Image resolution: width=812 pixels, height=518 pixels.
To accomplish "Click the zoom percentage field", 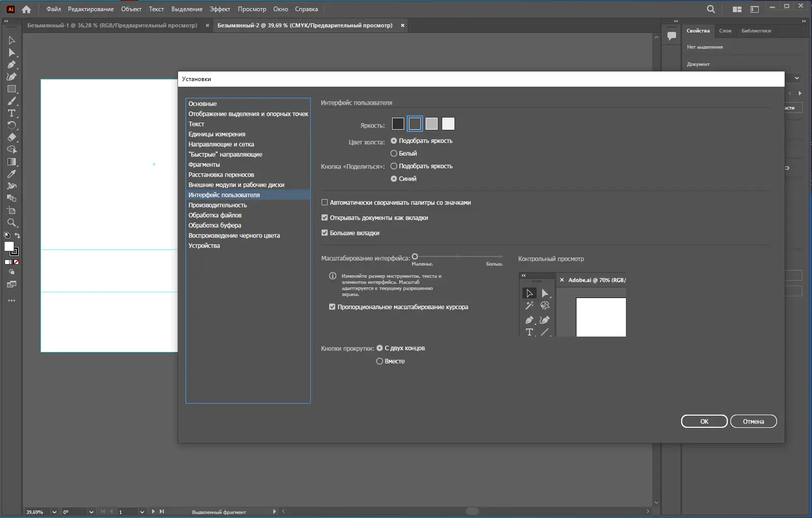I will coord(38,512).
